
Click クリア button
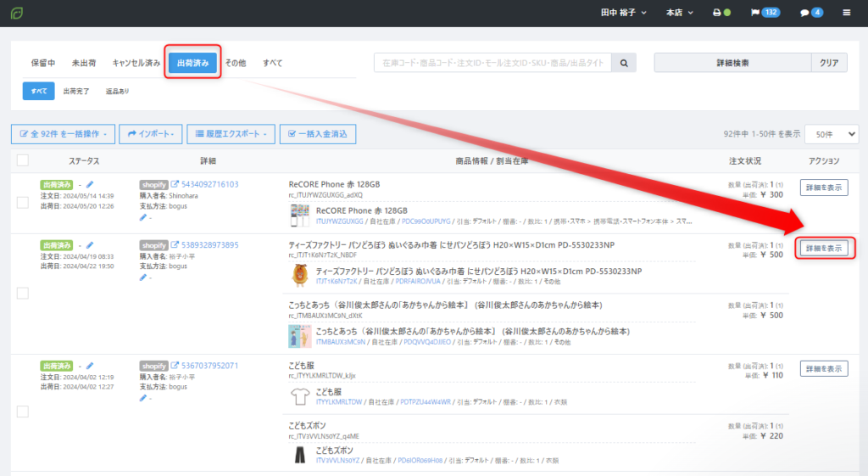[x=829, y=63]
